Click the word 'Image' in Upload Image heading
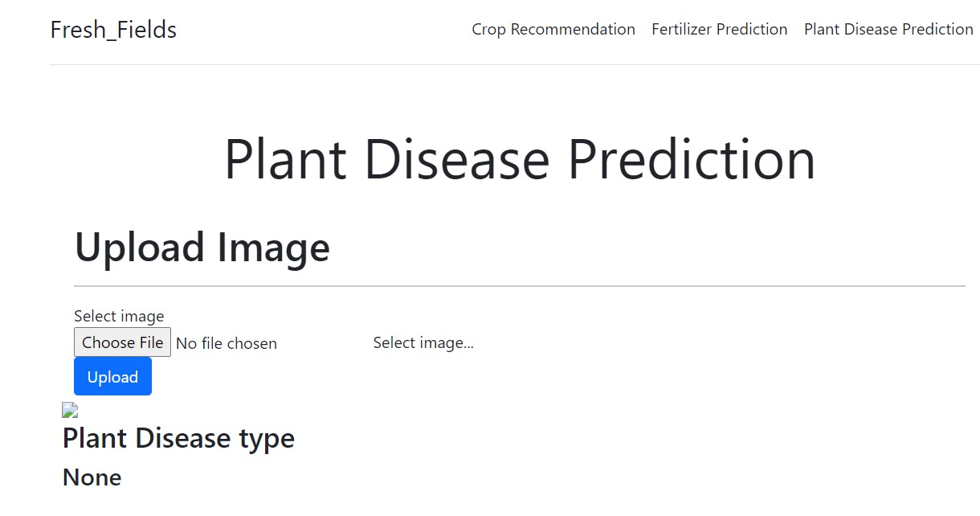980x516 pixels. [x=274, y=248]
